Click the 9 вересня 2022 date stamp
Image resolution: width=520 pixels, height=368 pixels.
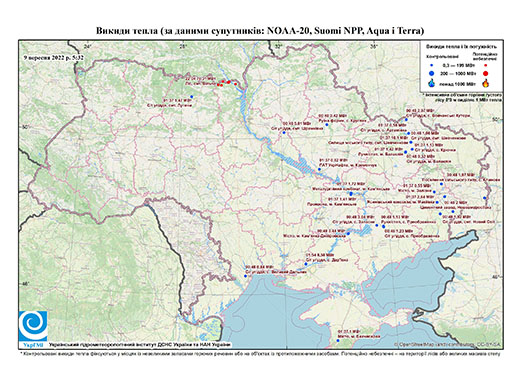coord(54,58)
